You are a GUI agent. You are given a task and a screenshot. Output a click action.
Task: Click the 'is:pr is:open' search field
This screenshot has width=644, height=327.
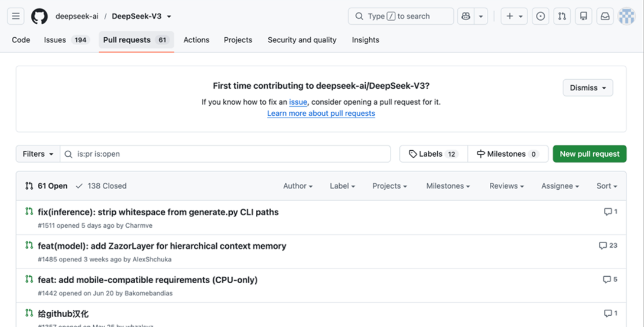[225, 154]
